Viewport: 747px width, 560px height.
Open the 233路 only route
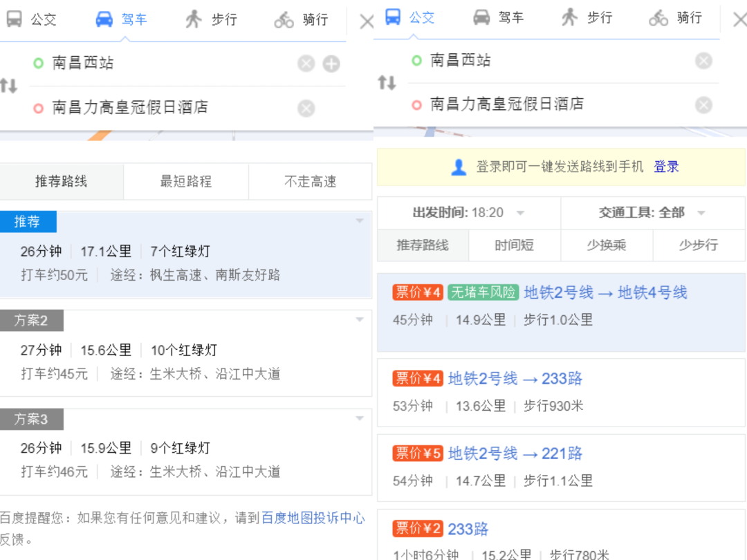pyautogui.click(x=468, y=529)
